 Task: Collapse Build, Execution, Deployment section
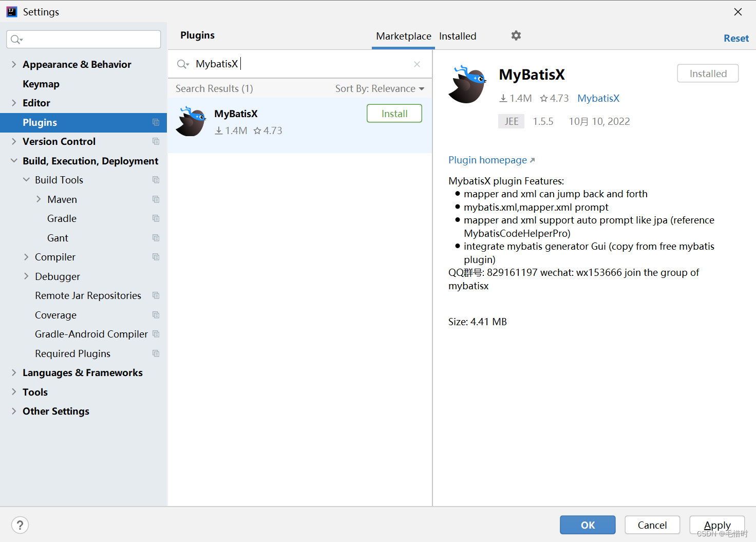coord(14,161)
